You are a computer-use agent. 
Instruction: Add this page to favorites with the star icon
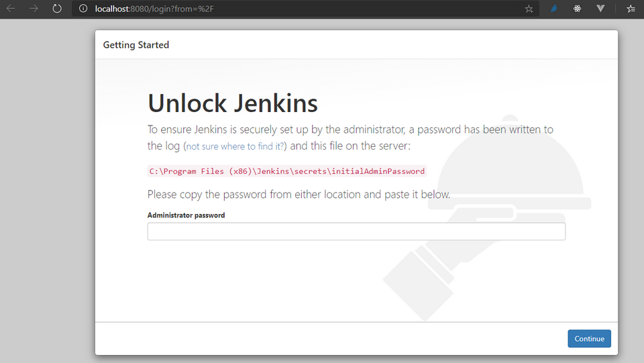coord(529,9)
